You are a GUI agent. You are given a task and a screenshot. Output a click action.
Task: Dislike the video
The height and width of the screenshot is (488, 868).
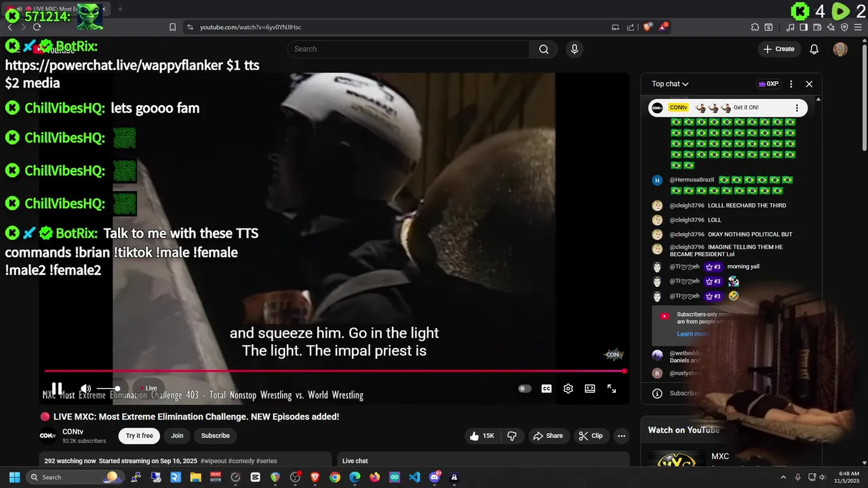click(x=512, y=436)
